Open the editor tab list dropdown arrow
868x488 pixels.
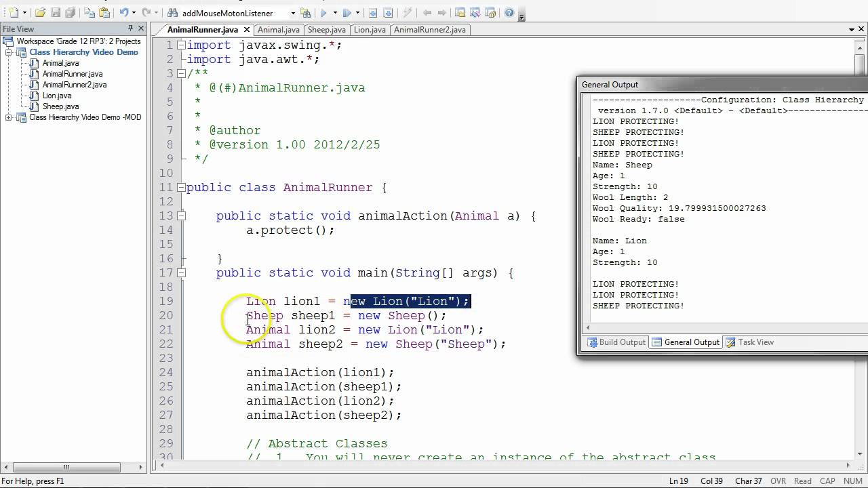point(852,30)
